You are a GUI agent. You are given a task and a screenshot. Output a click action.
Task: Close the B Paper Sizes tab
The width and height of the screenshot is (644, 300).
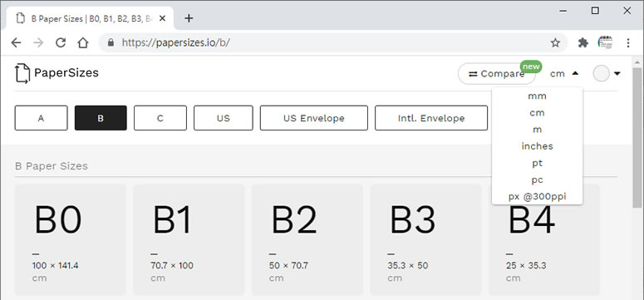click(x=163, y=18)
